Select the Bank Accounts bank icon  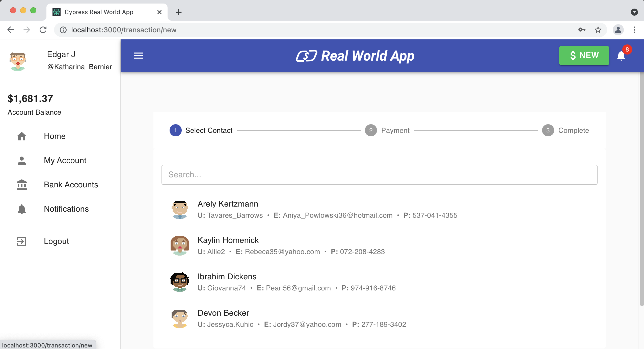click(x=22, y=185)
